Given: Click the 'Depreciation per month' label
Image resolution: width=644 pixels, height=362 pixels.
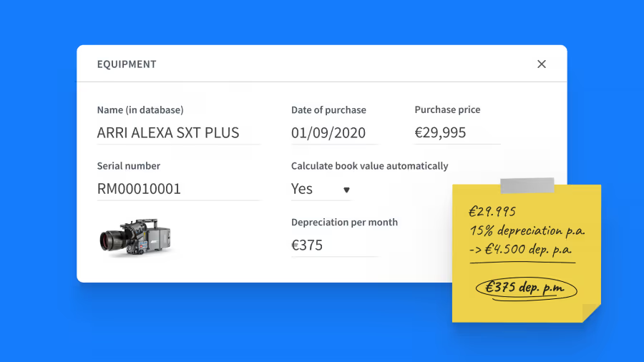Looking at the screenshot, I should (x=344, y=222).
